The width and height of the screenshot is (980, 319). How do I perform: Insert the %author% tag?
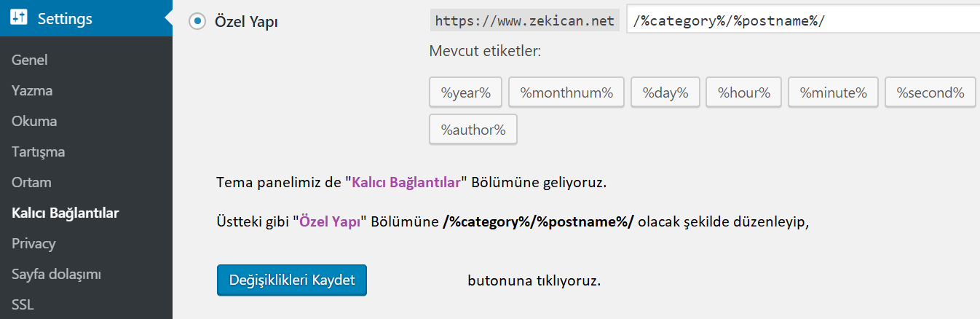pos(473,130)
